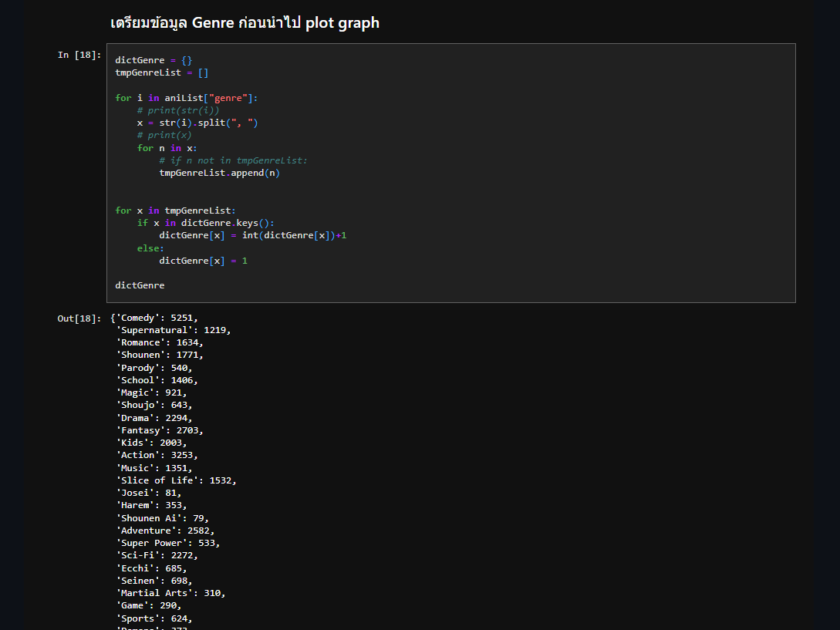The height and width of the screenshot is (630, 840).
Task: Click output row 'Fantasy': 2703
Action: [x=160, y=430]
